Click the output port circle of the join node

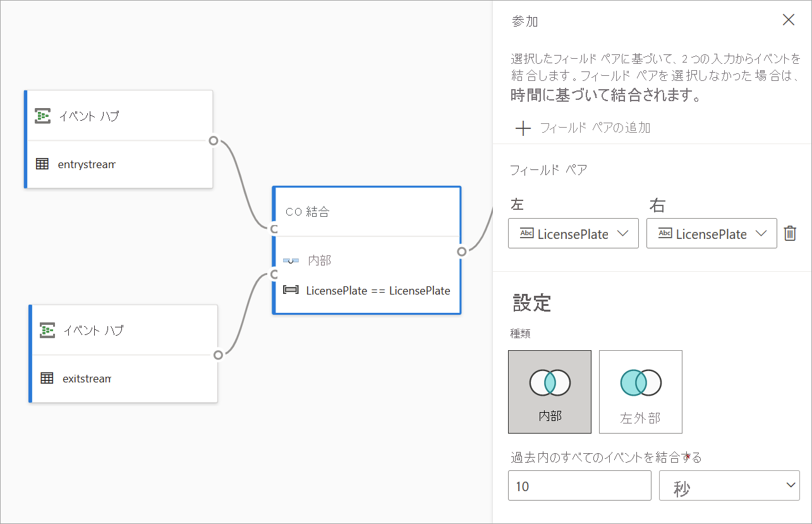[463, 252]
